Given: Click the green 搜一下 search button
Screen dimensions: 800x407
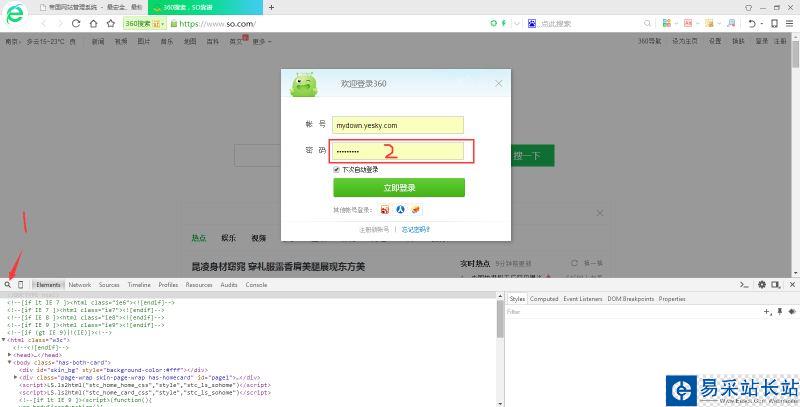Looking at the screenshot, I should [533, 155].
